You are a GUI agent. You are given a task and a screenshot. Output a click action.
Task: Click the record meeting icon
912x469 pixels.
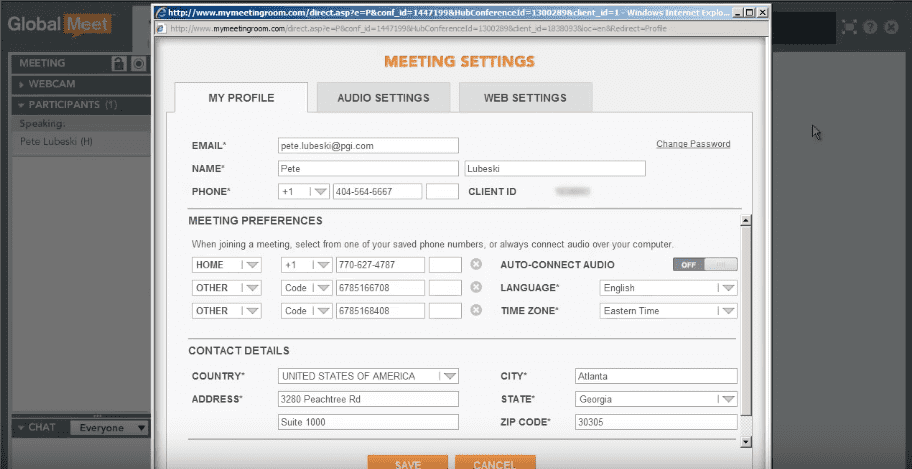point(138,64)
